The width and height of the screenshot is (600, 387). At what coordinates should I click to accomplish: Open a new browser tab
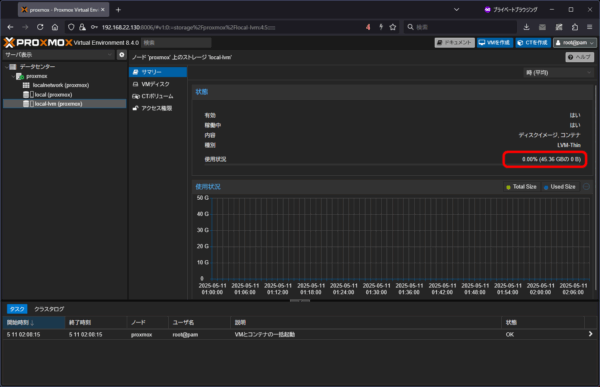(118, 10)
